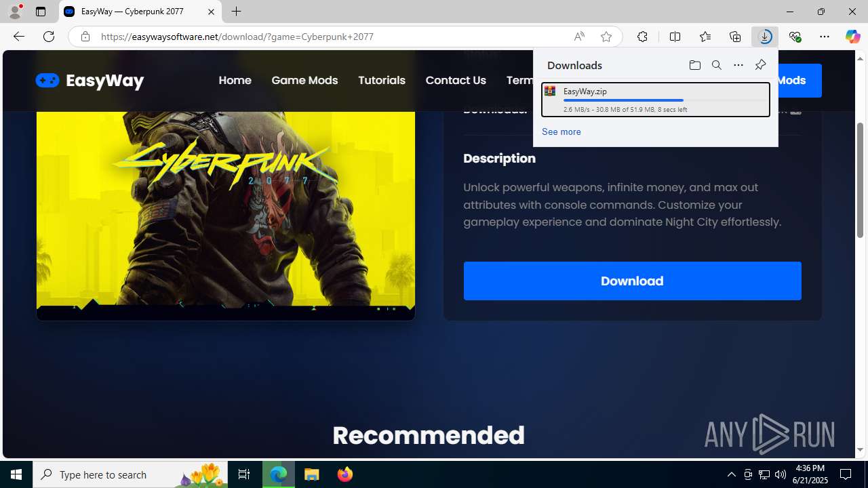Click the browser Back arrow

[x=19, y=37]
